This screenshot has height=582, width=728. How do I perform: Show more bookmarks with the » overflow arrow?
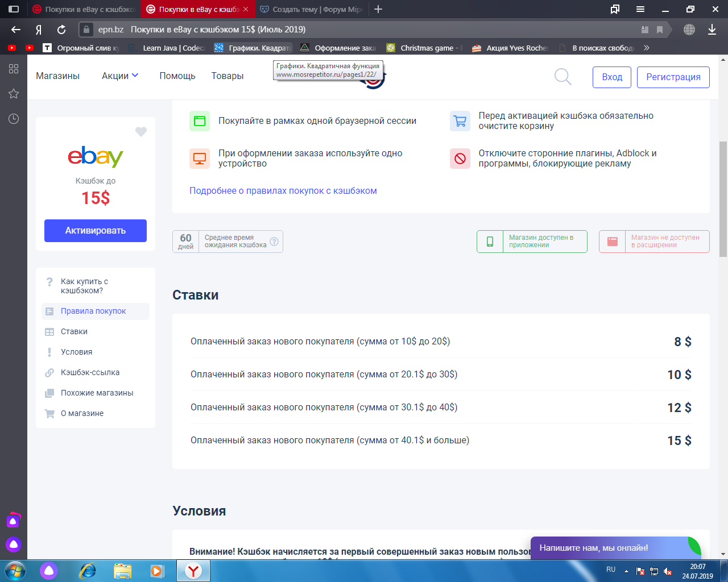pyautogui.click(x=647, y=48)
